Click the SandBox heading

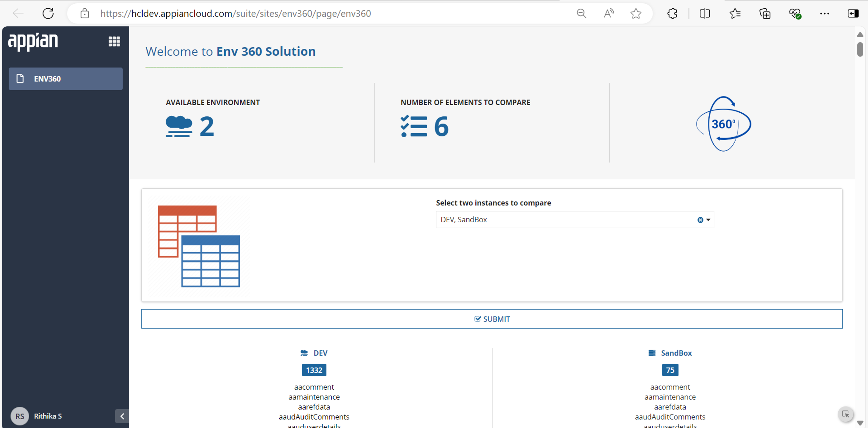[676, 353]
